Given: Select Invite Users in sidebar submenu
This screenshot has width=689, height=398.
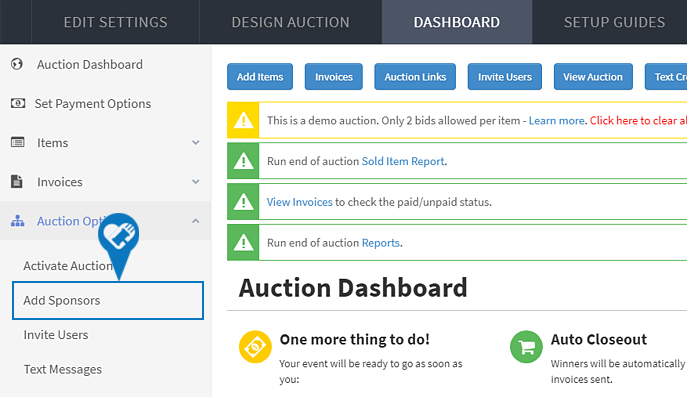Looking at the screenshot, I should [56, 335].
